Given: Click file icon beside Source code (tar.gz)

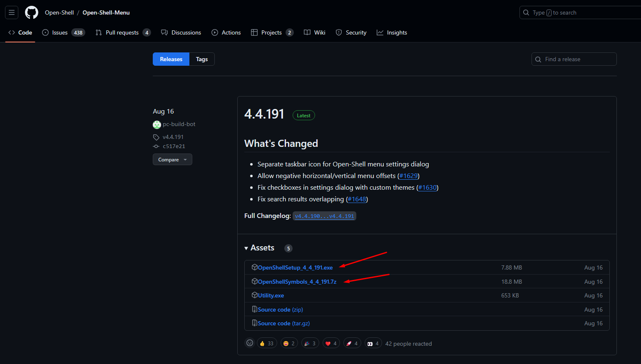Looking at the screenshot, I should [x=255, y=323].
